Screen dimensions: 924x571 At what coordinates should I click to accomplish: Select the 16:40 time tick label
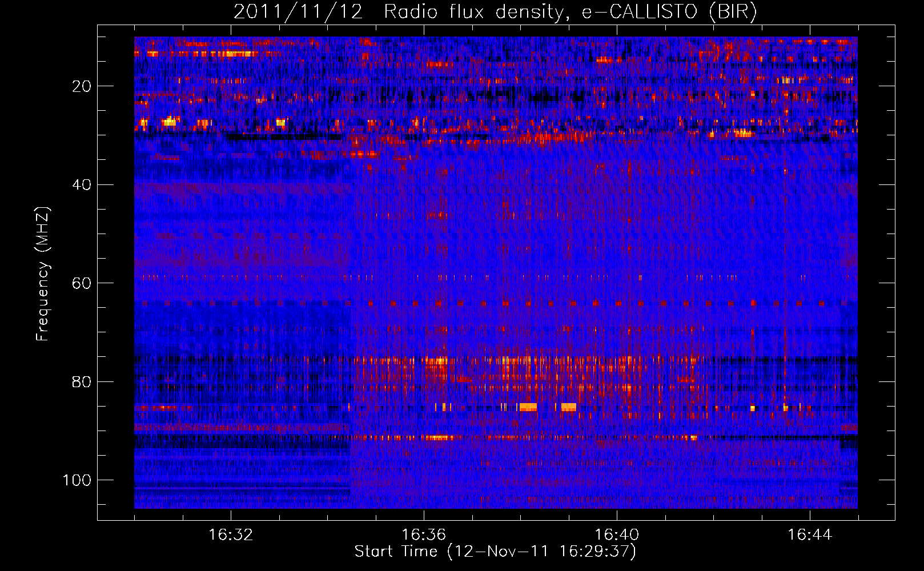[x=617, y=535]
